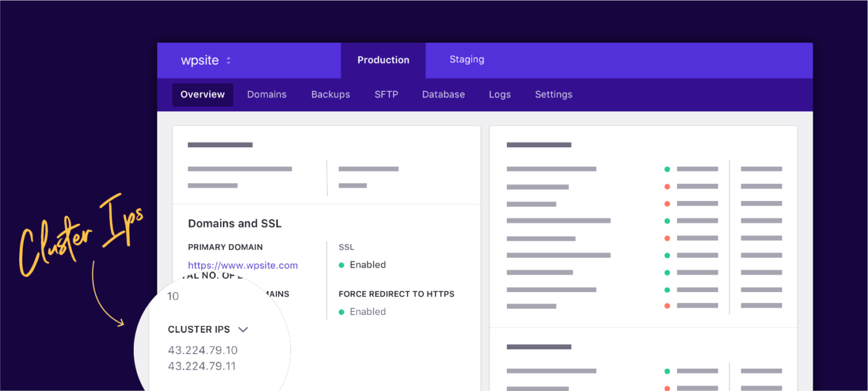The width and height of the screenshot is (868, 391).
Task: Click the green SSL Enabled status dot
Action: (x=342, y=265)
